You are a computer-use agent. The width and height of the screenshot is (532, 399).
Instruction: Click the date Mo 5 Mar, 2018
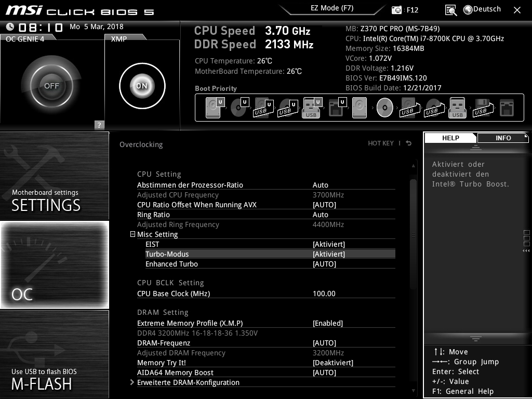pos(96,26)
